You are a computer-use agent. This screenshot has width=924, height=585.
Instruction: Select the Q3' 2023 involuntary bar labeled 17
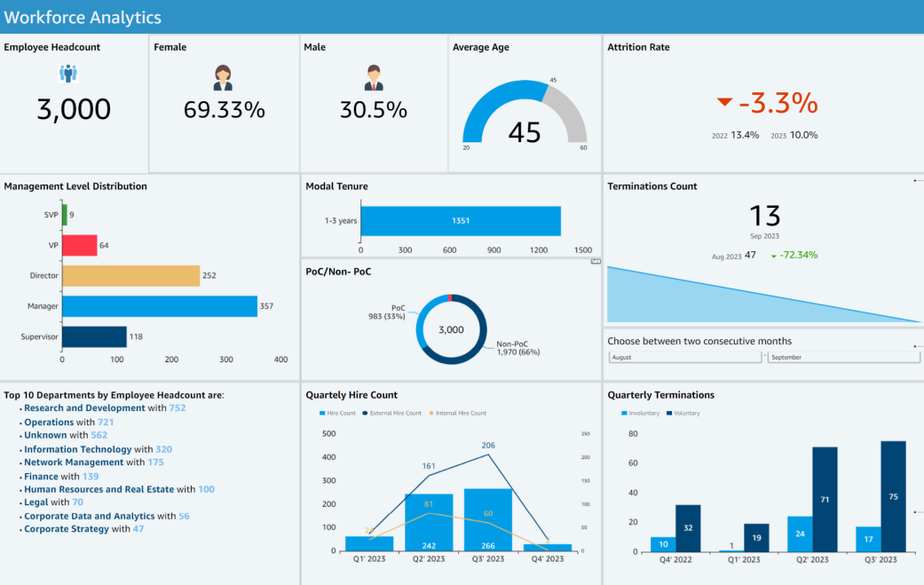tap(868, 540)
